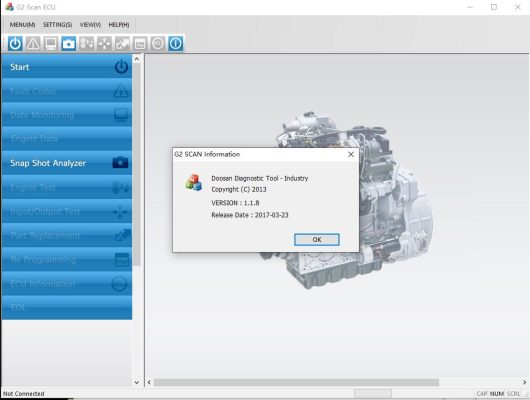Select Part Replacement in side panel
Image resolution: width=530 pixels, height=400 pixels.
pyautogui.click(x=67, y=235)
